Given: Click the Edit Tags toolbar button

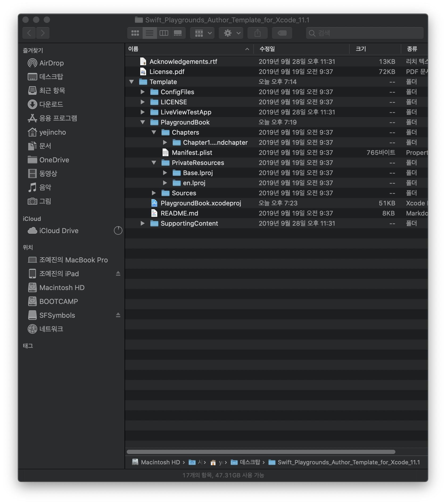Looking at the screenshot, I should tap(282, 33).
